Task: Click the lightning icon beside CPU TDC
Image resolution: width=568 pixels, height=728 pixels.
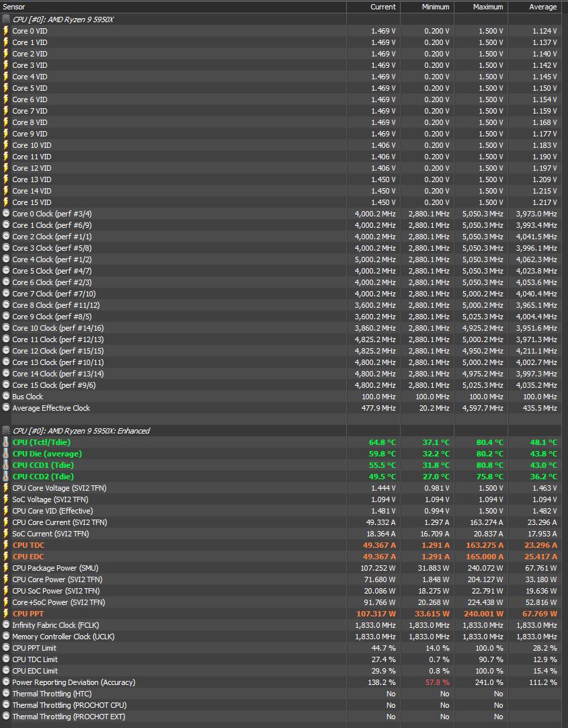Action: (5, 545)
